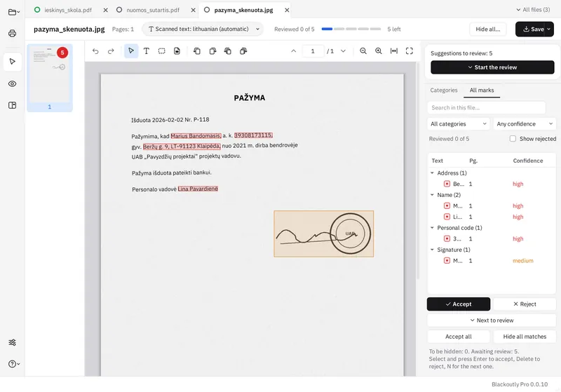Click the rotate all pages right icon
561x392 pixels.
tap(243, 51)
